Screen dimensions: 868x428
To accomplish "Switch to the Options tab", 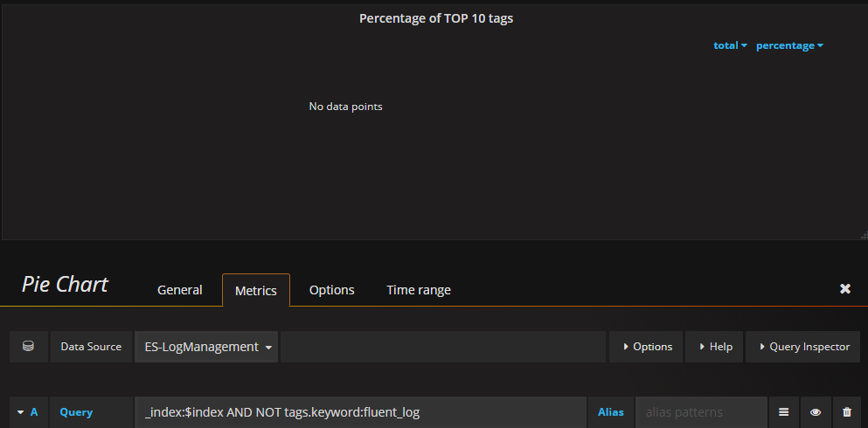I will pyautogui.click(x=331, y=290).
